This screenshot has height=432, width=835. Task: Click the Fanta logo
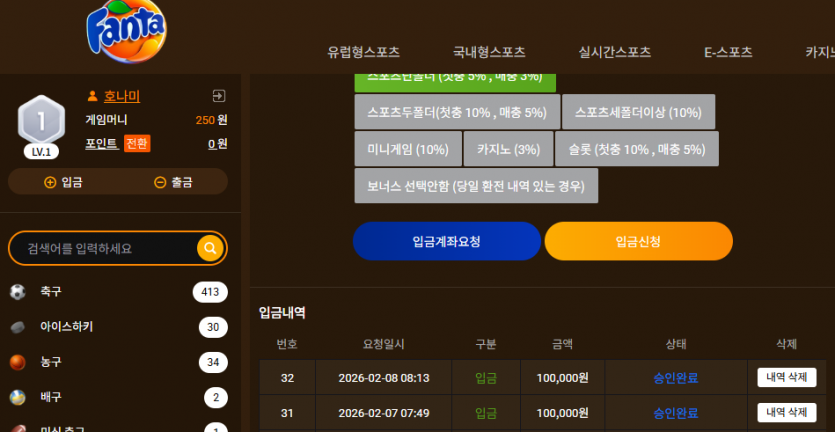tap(127, 31)
